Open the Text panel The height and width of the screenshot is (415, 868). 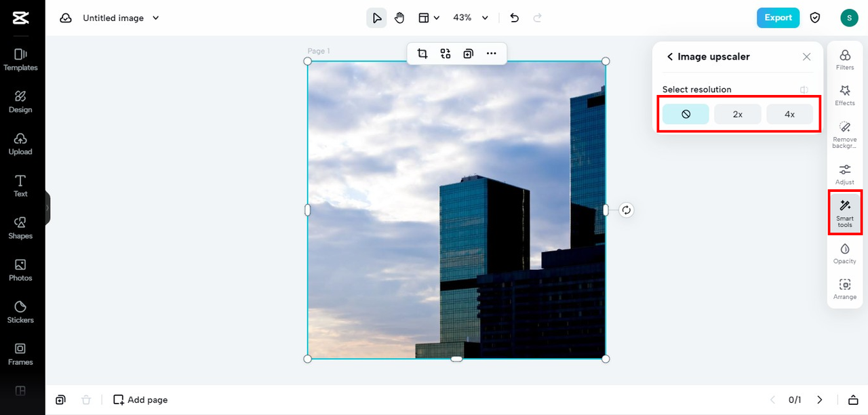tap(20, 185)
